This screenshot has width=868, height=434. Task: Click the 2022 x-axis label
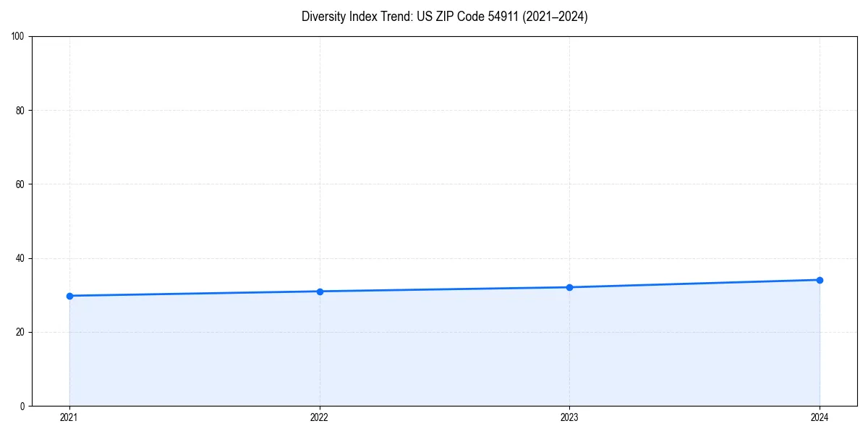tap(319, 417)
